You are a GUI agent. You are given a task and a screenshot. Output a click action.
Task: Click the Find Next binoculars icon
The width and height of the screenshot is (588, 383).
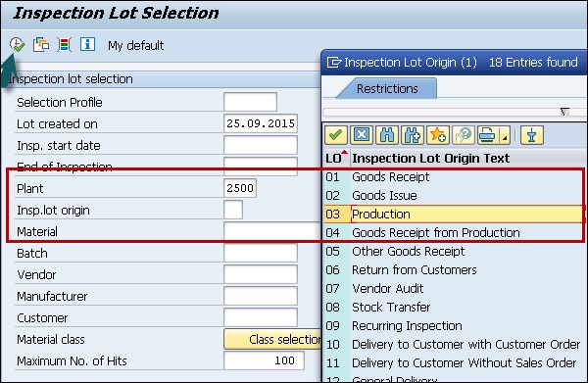tap(413, 135)
